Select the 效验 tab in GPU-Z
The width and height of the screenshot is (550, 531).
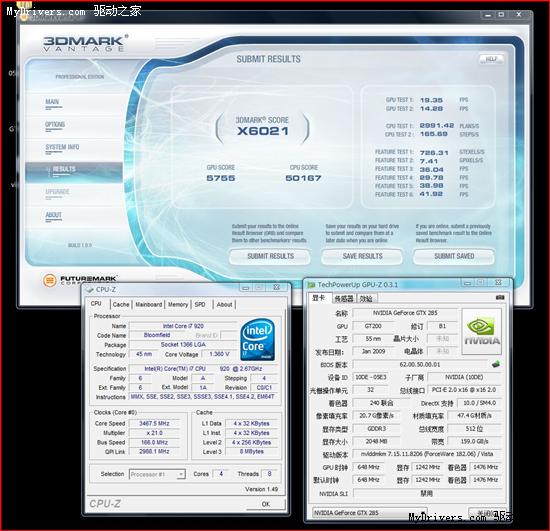366,298
